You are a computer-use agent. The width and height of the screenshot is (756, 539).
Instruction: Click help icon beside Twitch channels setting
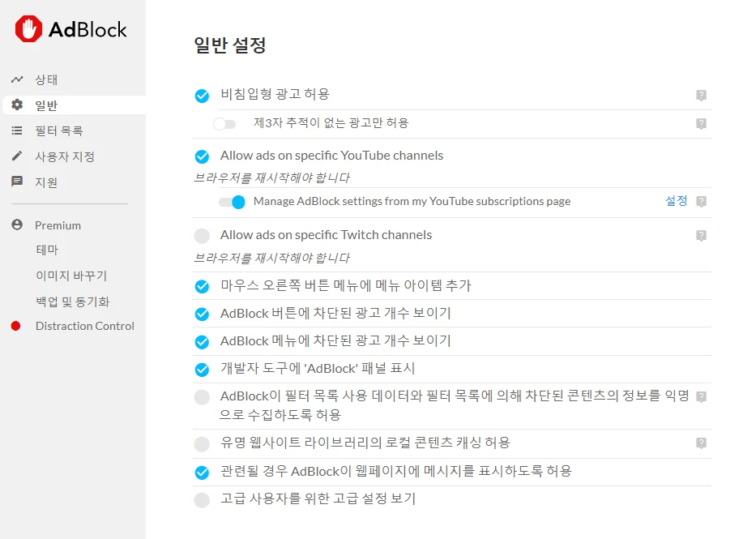[700, 235]
